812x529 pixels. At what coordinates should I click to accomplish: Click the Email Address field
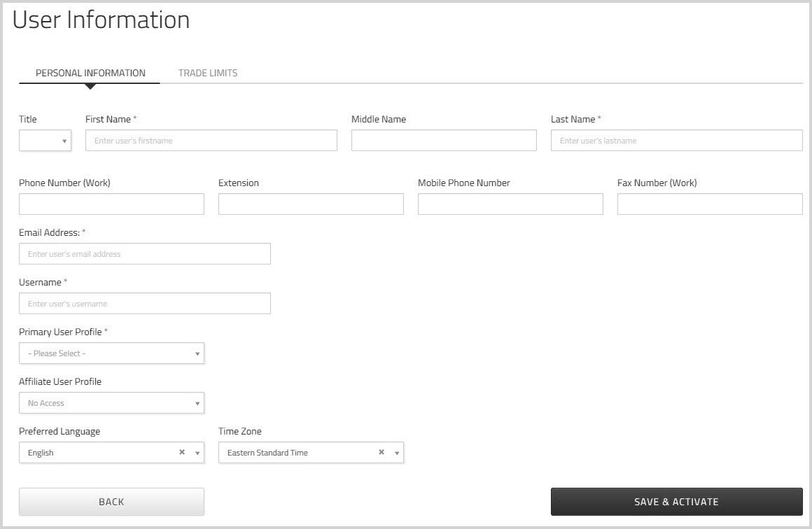(x=145, y=253)
